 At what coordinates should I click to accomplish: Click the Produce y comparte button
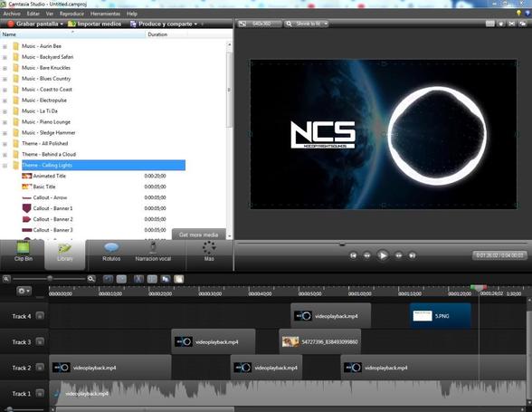point(164,24)
